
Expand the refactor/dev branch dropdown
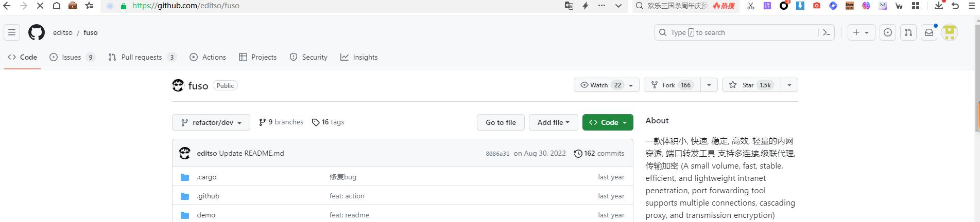[211, 122]
